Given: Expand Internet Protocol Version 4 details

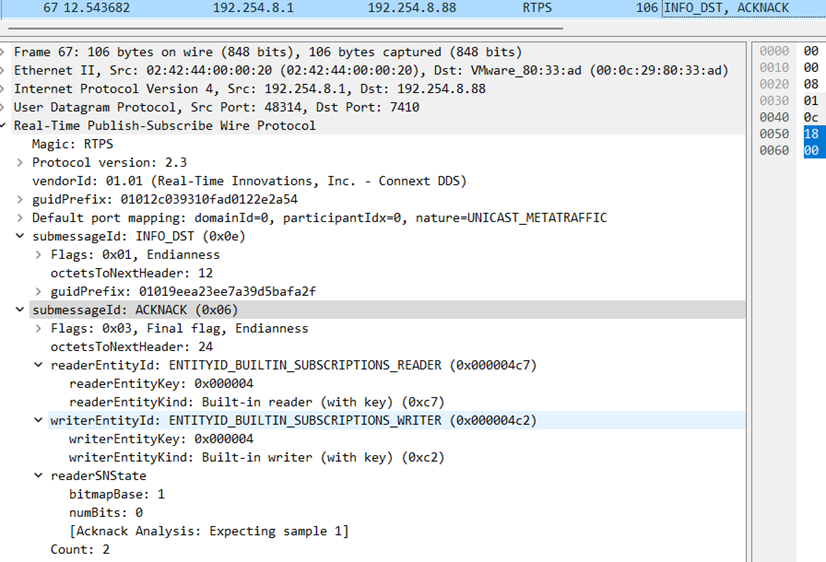Looking at the screenshot, I should pos(5,89).
